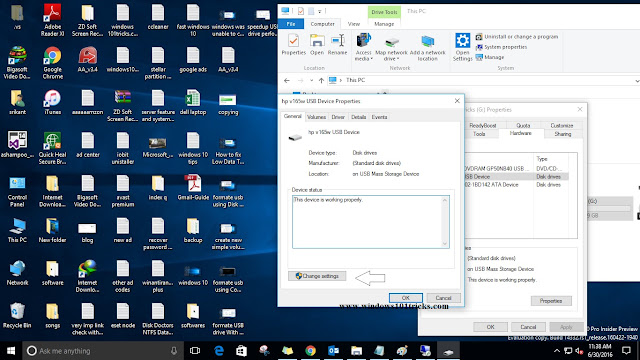Open File Explorer from the taskbar
The width and height of the screenshot is (640, 360).
click(356, 351)
